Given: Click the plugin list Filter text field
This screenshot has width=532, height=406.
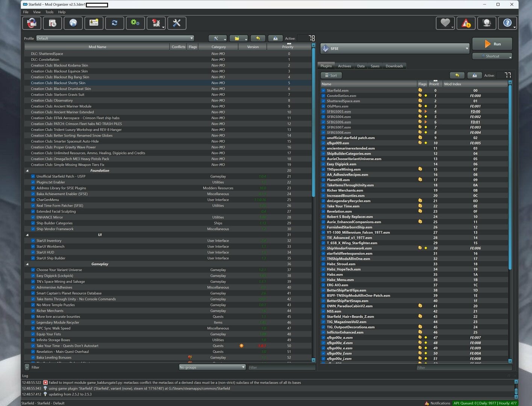Looking at the screenshot, I should (x=464, y=368).
